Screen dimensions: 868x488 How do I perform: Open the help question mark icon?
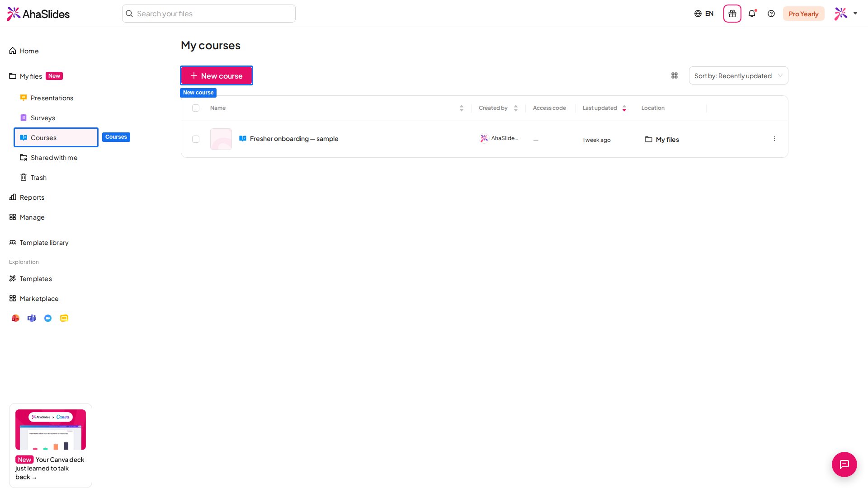click(771, 14)
